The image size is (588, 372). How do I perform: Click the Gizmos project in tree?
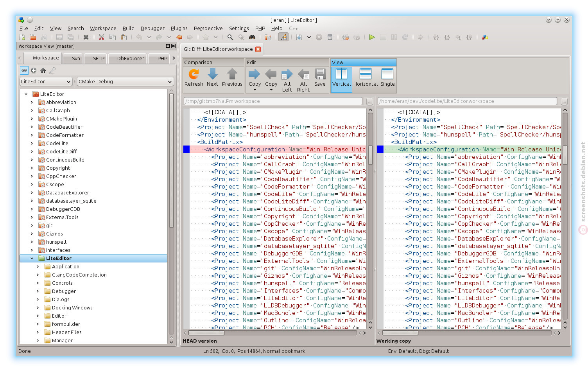pyautogui.click(x=54, y=234)
